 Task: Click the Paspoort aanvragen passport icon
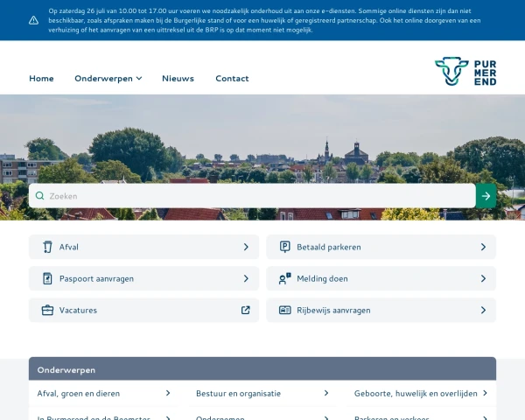(47, 278)
